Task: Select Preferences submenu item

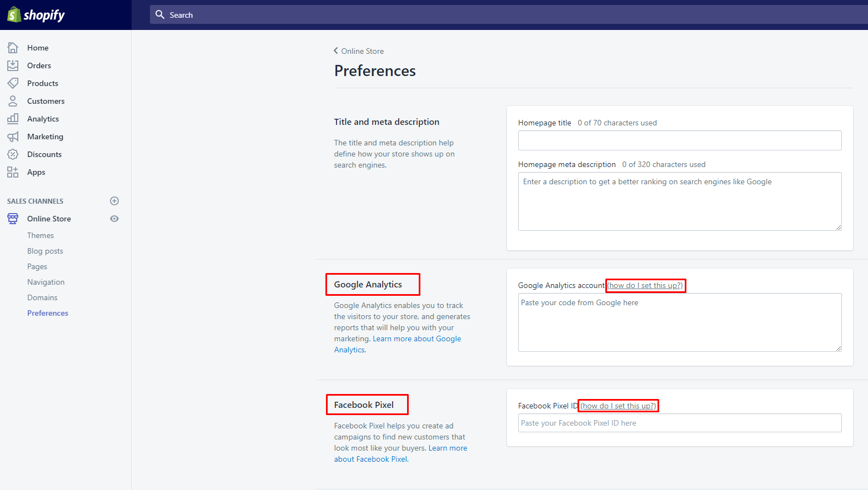Action: coord(48,313)
